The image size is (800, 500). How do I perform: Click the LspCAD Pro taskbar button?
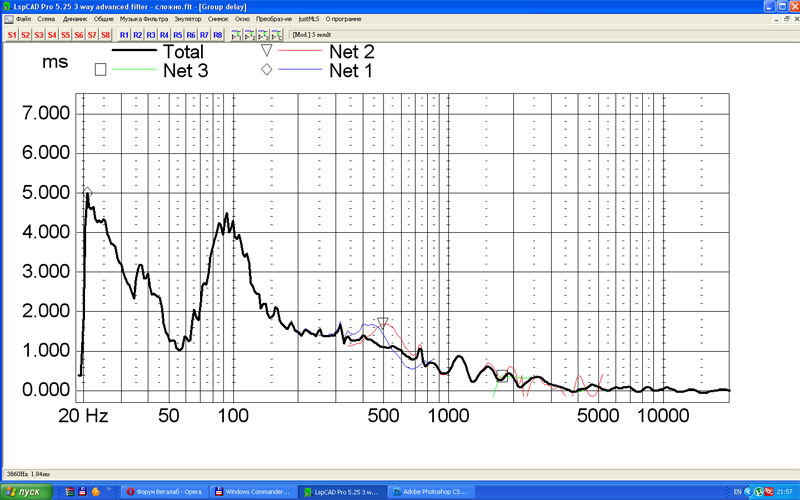[x=342, y=492]
